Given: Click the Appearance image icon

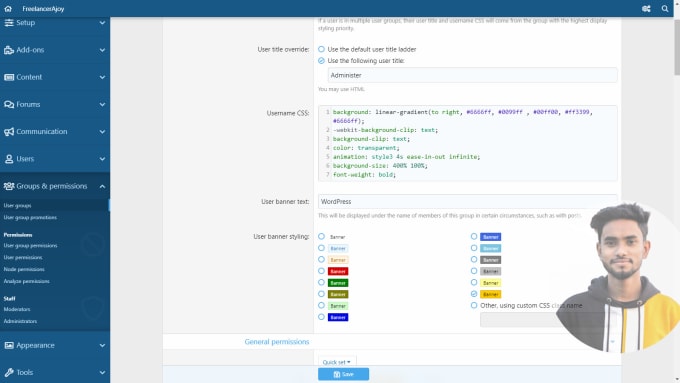Looking at the screenshot, I should (9, 345).
